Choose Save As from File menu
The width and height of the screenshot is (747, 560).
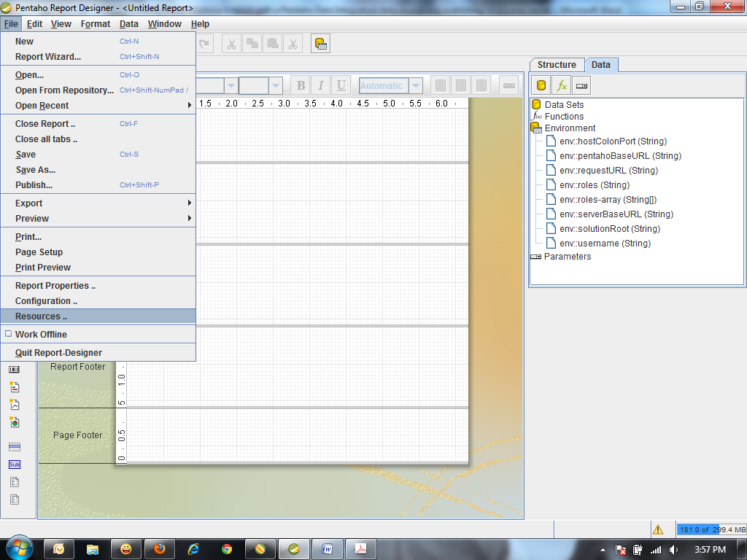click(x=98, y=169)
